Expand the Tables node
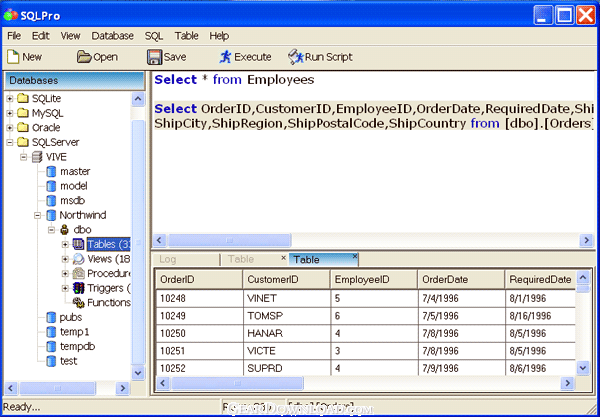This screenshot has width=600, height=417. click(x=65, y=244)
